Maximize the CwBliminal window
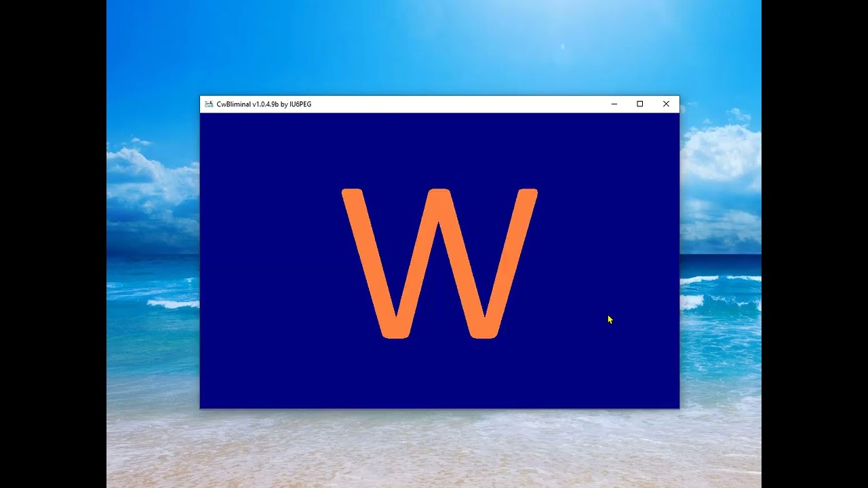 click(x=639, y=104)
